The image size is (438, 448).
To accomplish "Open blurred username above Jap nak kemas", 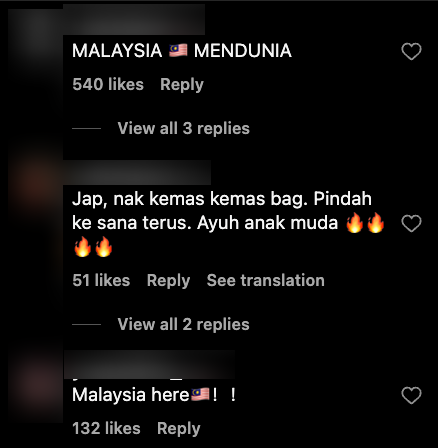I will point(137,172).
